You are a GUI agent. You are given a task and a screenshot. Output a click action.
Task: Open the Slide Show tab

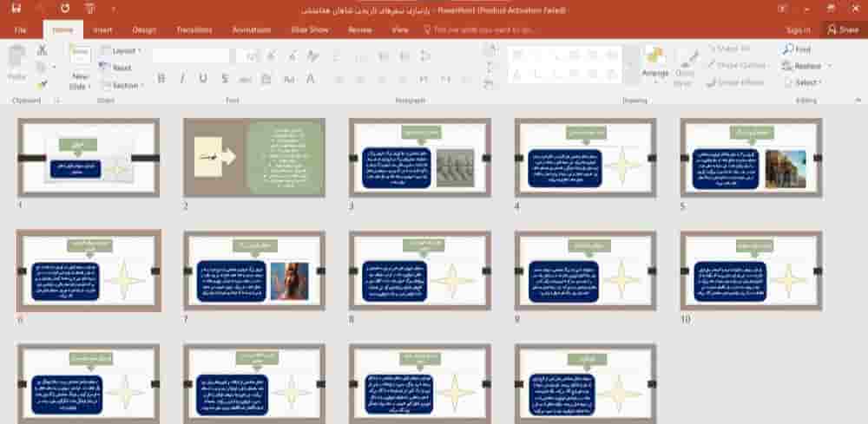click(x=310, y=29)
